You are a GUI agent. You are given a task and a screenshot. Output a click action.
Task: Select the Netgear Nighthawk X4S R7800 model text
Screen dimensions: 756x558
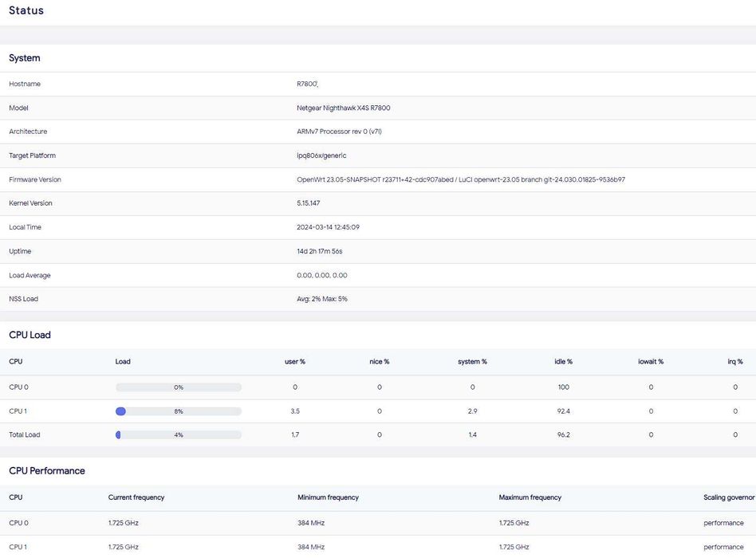[x=343, y=108]
